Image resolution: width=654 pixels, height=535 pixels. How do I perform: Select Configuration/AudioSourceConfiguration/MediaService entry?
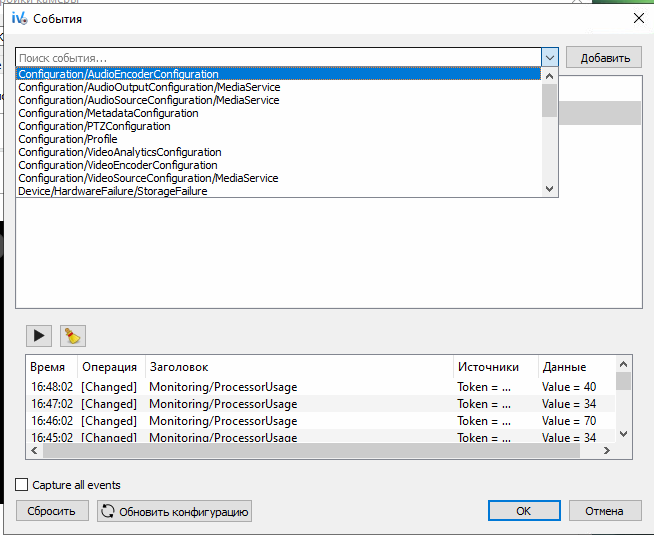(x=278, y=100)
